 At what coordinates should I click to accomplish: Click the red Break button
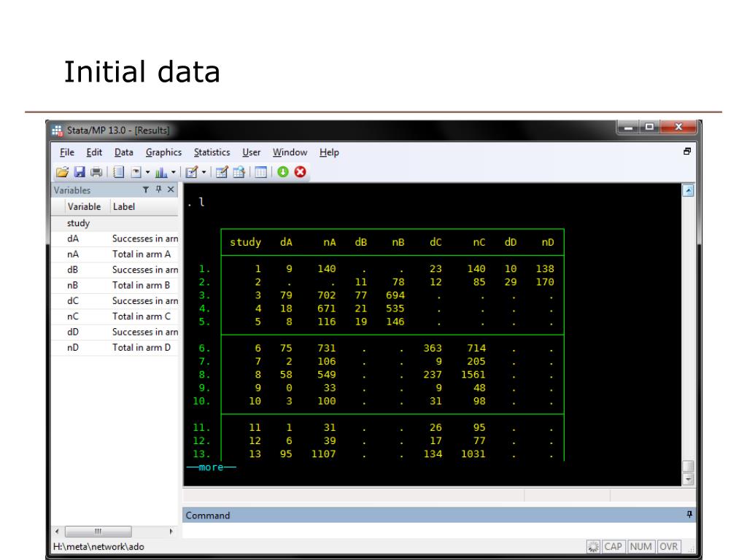pos(300,172)
